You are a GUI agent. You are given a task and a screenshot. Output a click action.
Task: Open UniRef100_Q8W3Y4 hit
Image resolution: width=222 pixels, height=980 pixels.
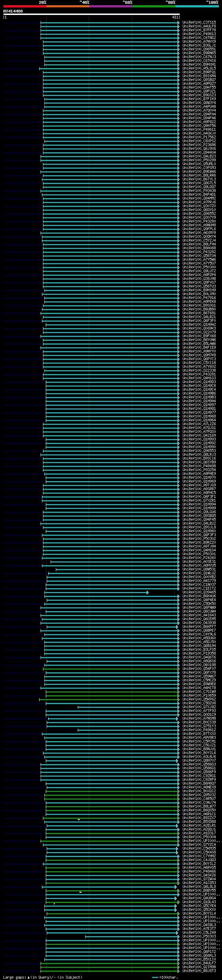point(199,103)
